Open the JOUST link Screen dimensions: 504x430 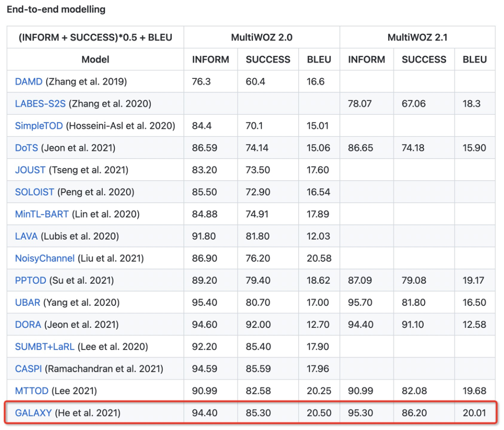[x=30, y=170]
